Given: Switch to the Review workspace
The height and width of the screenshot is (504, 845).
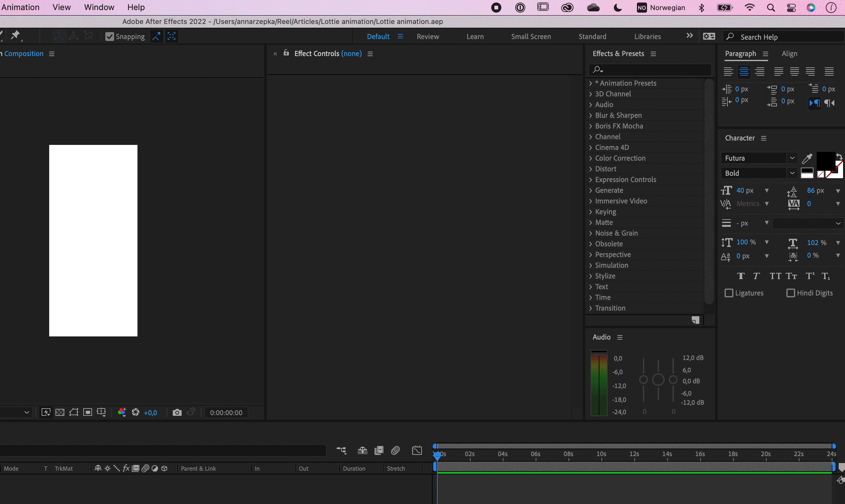Looking at the screenshot, I should tap(428, 36).
